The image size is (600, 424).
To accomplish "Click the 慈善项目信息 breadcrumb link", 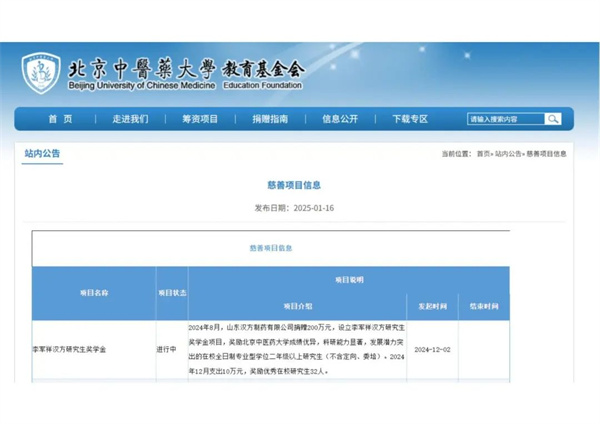I will point(546,154).
